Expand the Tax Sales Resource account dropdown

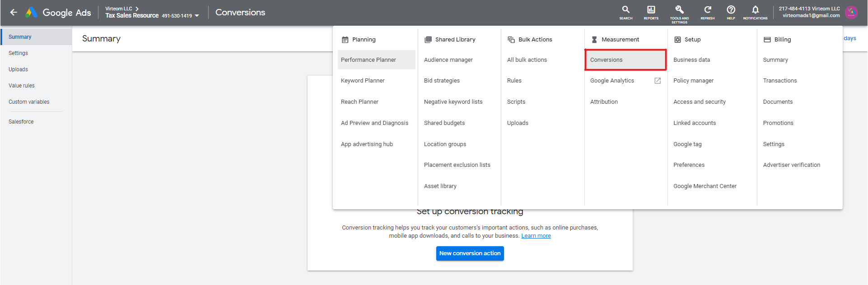click(x=197, y=16)
